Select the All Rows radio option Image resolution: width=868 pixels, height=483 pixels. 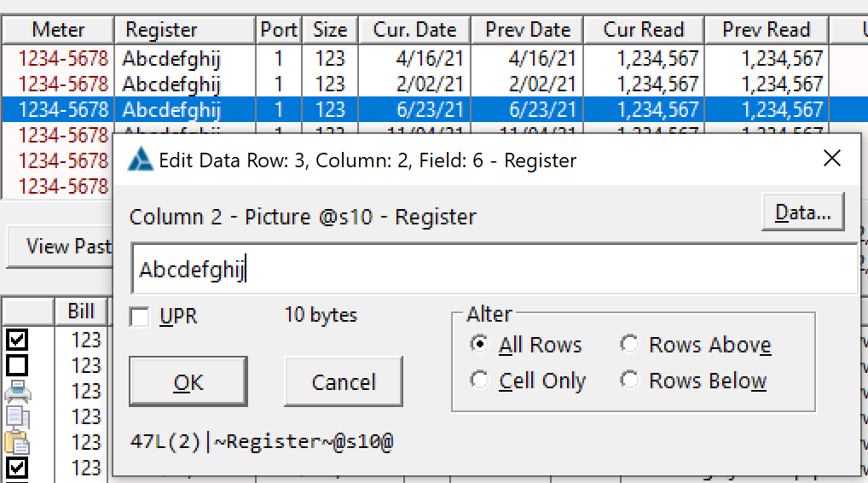[480, 345]
